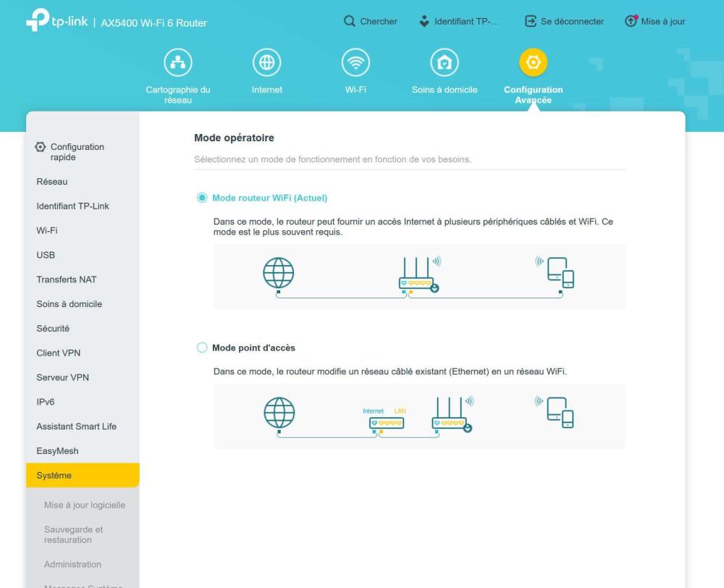724x588 pixels.
Task: Switch to the Internet tab label
Action: (x=267, y=90)
